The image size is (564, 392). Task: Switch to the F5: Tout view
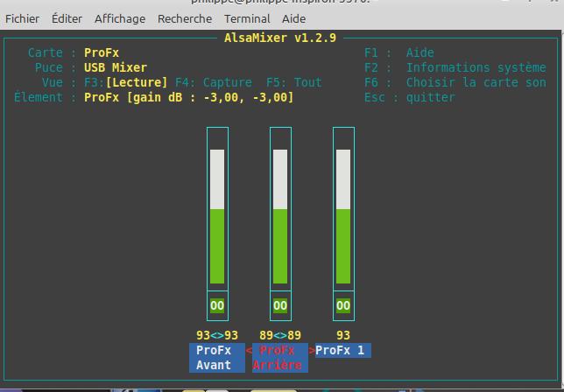294,82
